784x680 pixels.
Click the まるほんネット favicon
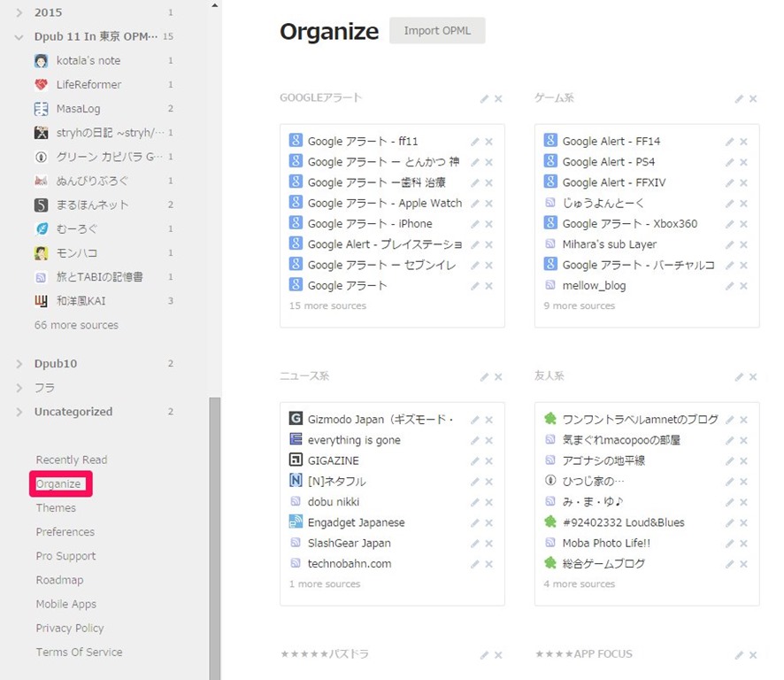coord(41,205)
